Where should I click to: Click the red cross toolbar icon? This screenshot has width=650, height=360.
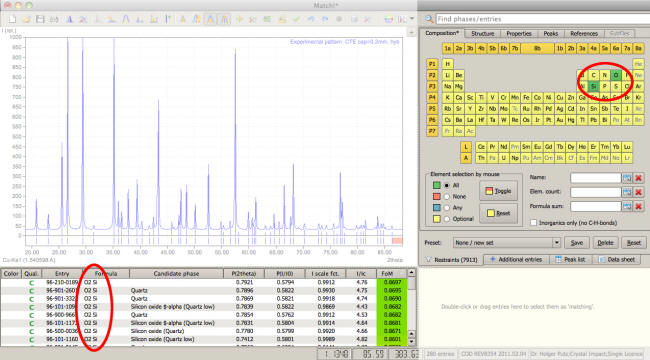pyautogui.click(x=253, y=19)
